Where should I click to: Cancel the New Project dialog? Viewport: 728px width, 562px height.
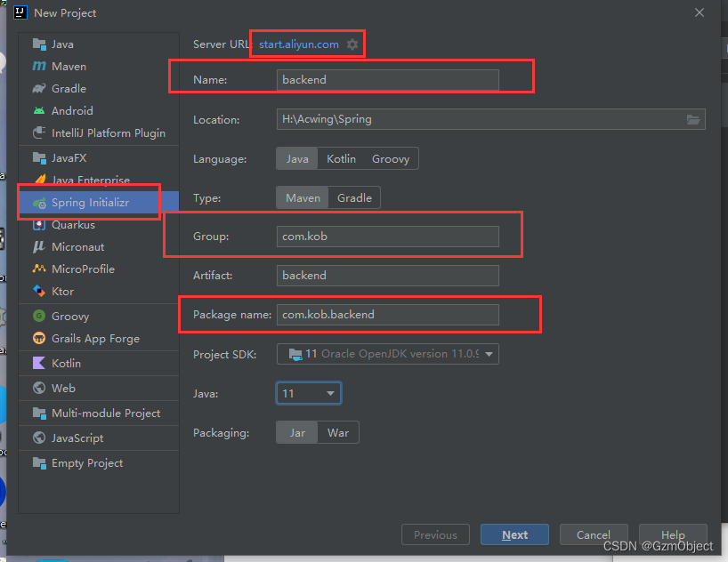(x=594, y=534)
